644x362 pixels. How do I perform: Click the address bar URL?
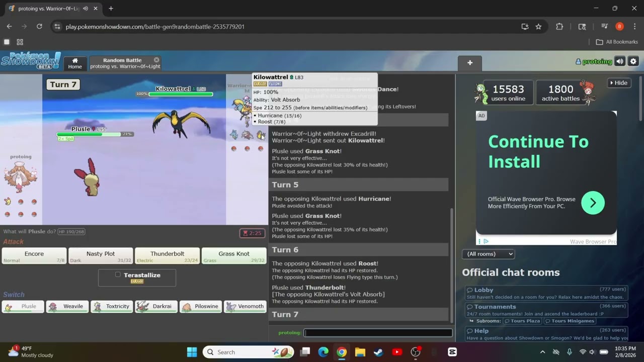click(155, 27)
